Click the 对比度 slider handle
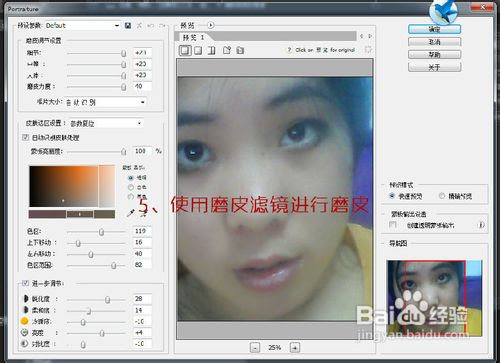The image size is (500, 363). (x=83, y=344)
